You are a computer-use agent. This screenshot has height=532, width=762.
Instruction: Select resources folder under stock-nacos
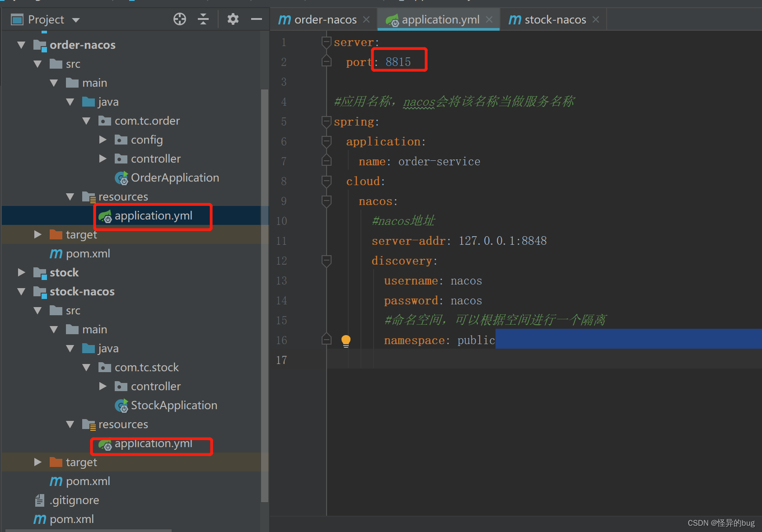(x=123, y=425)
